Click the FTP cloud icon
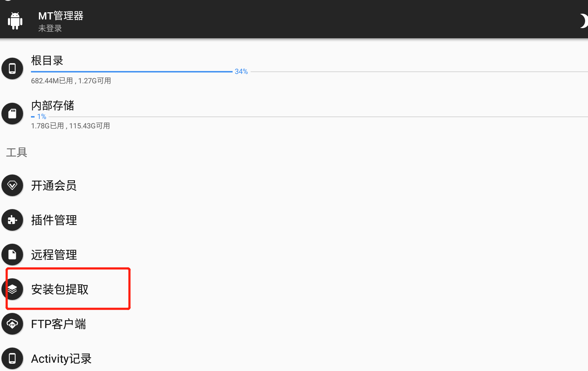 12,324
